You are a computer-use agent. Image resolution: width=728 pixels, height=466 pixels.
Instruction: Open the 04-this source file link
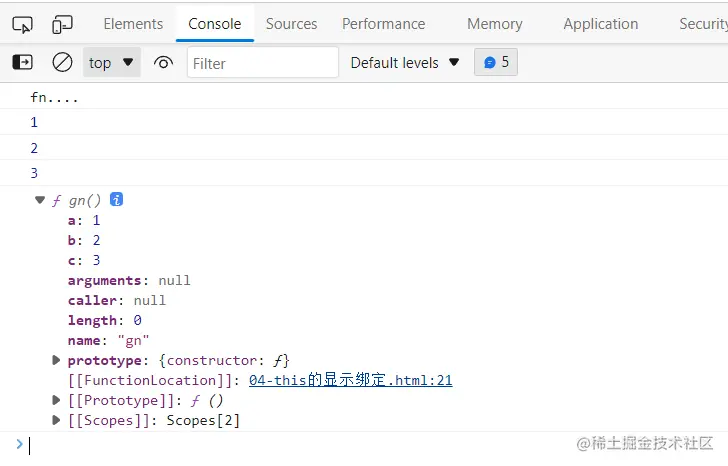click(350, 380)
